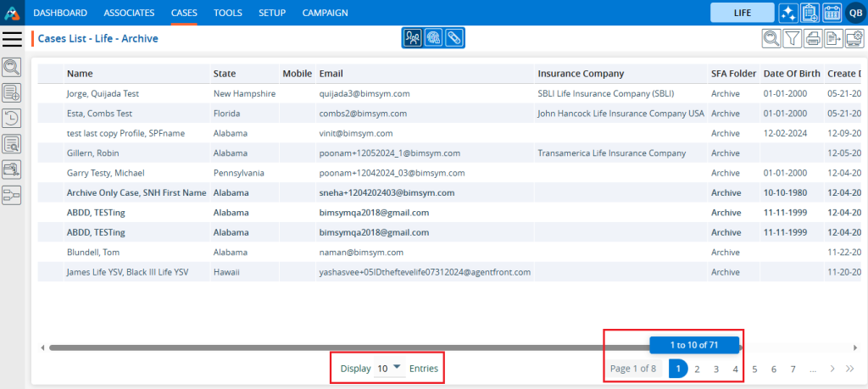868x389 pixels.
Task: Click the printer icon
Action: 813,38
